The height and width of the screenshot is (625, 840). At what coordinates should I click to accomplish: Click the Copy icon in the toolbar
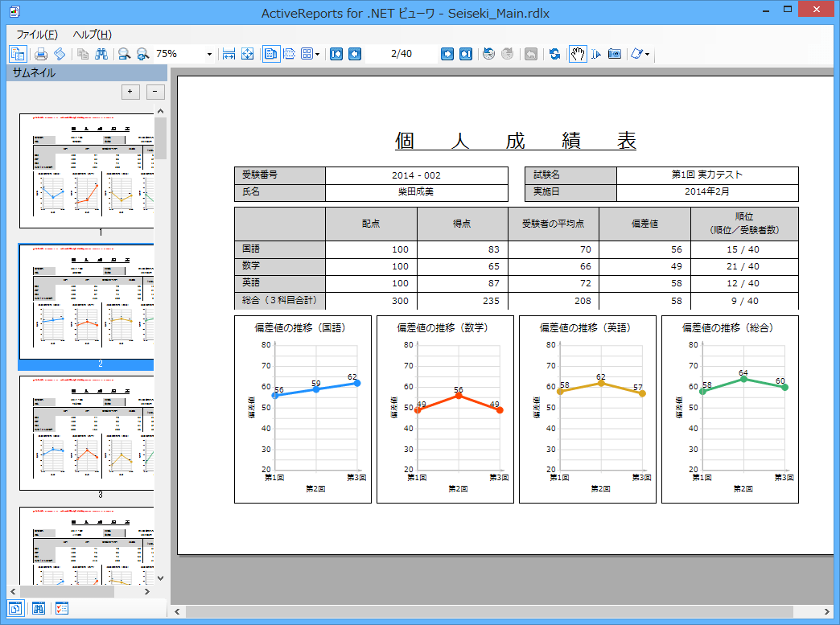click(82, 54)
